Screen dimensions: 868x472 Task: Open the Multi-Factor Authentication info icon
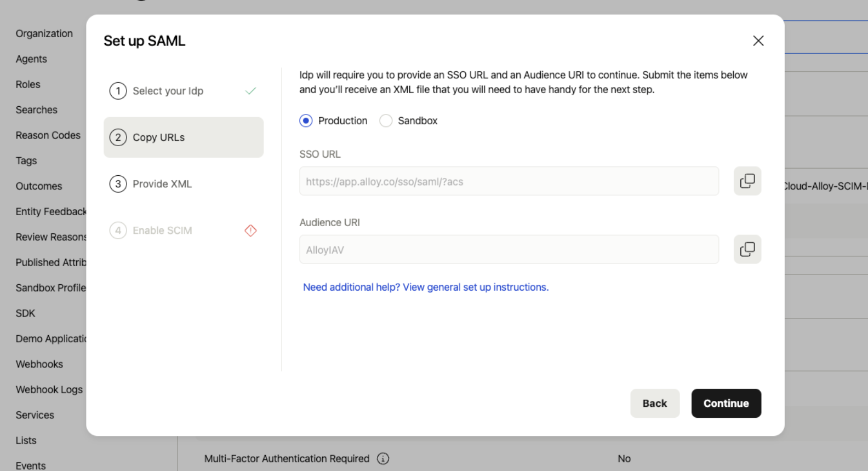383,459
